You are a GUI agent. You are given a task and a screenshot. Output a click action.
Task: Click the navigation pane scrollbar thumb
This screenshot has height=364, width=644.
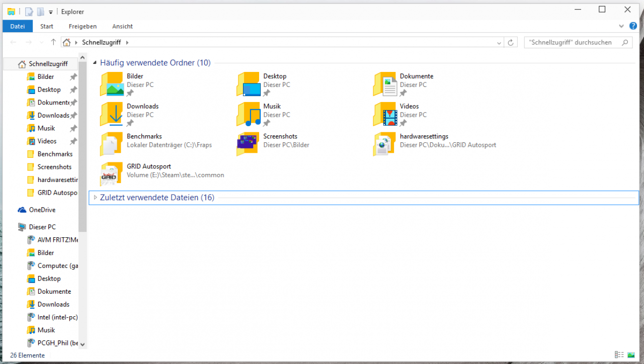(83, 147)
